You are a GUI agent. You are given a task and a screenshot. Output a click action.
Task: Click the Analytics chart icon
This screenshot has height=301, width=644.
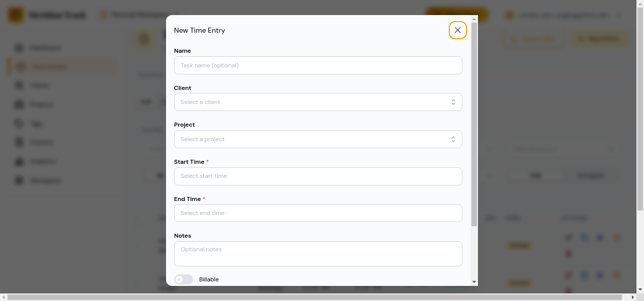click(x=19, y=161)
